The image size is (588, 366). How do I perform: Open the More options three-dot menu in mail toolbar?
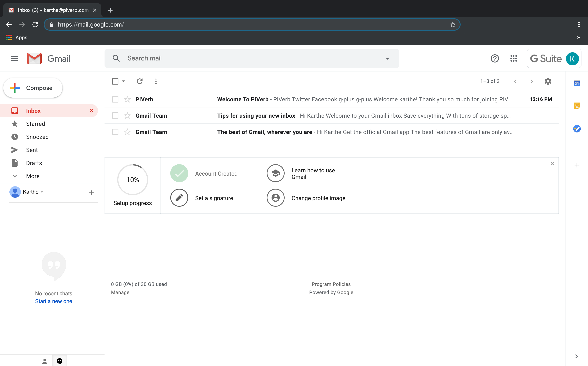[156, 81]
